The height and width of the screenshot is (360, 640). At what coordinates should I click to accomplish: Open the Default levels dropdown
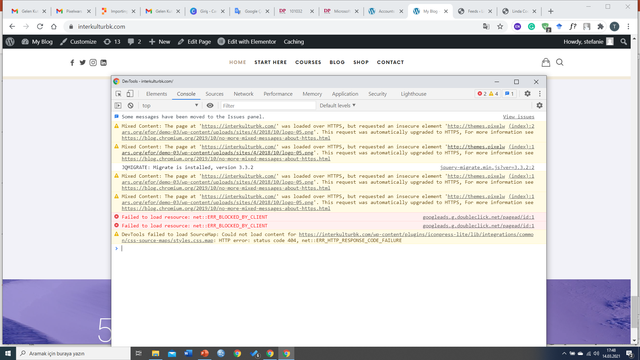(x=337, y=105)
